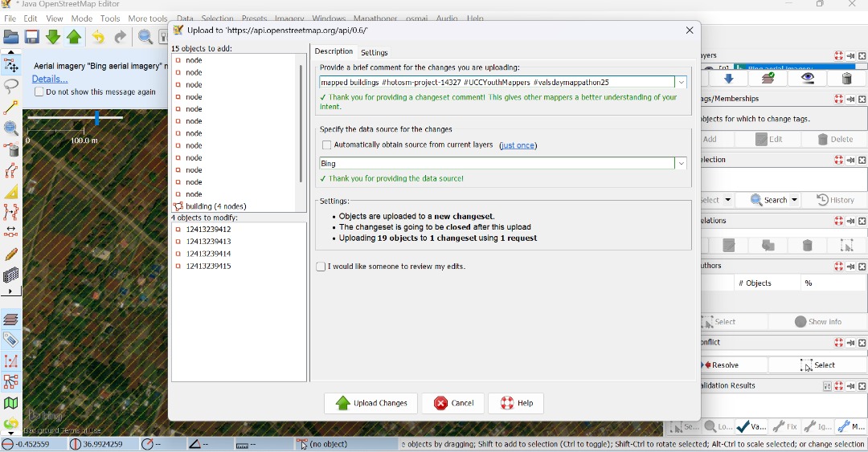Click the move layer down arrow
Image resolution: width=868 pixels, height=452 pixels.
click(x=728, y=79)
